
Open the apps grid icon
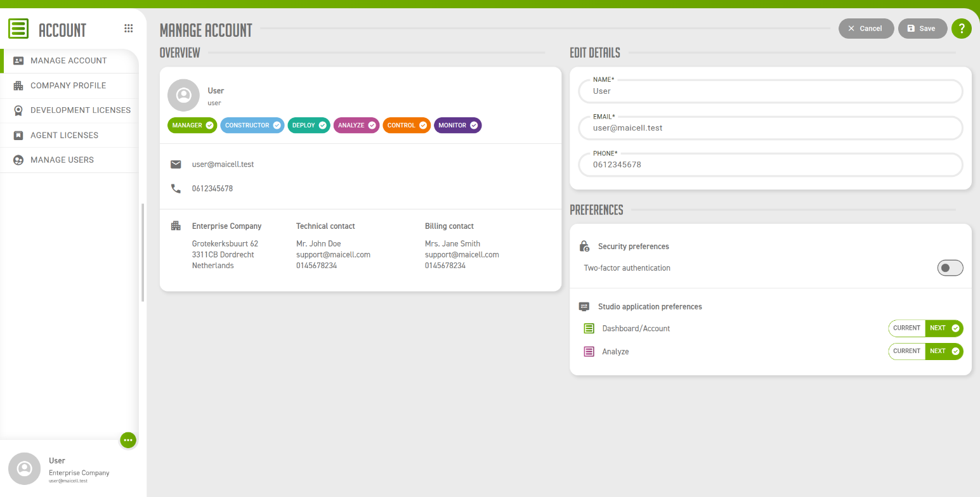coord(129,29)
